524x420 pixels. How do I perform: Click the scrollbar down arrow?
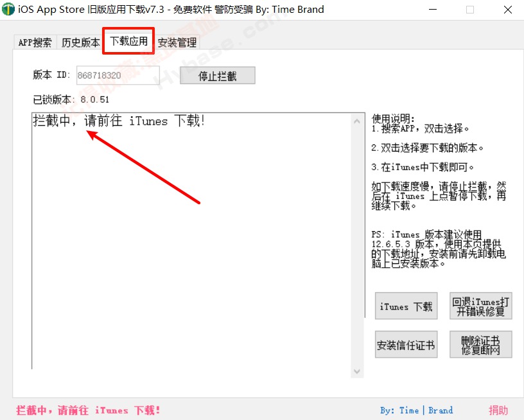357,371
